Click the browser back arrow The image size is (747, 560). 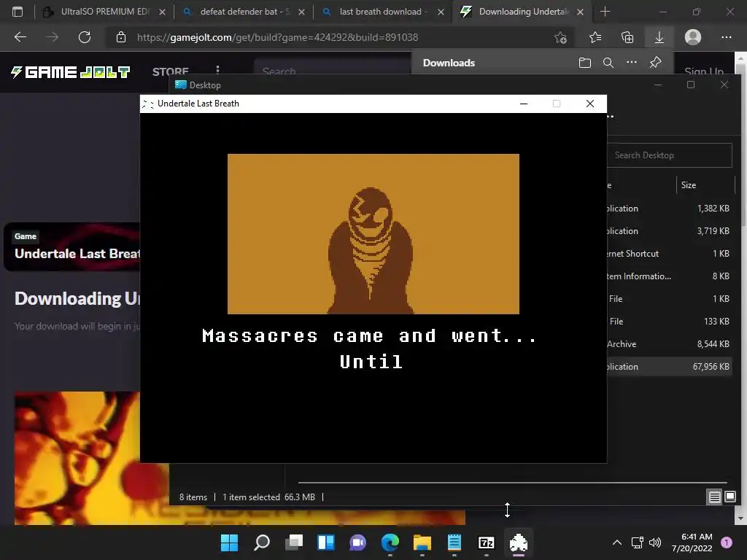[x=20, y=37]
